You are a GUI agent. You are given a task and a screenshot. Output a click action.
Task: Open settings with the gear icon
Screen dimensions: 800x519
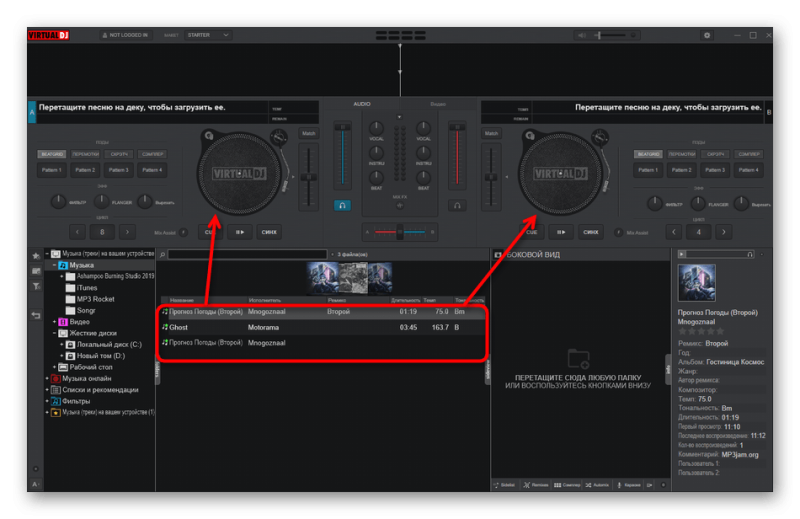707,35
